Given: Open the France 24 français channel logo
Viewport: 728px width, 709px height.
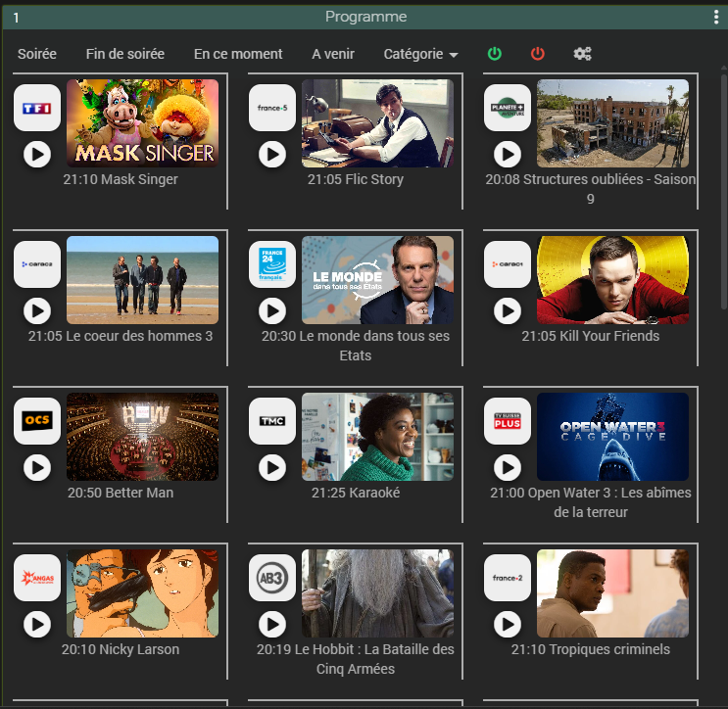Looking at the screenshot, I should pyautogui.click(x=272, y=264).
